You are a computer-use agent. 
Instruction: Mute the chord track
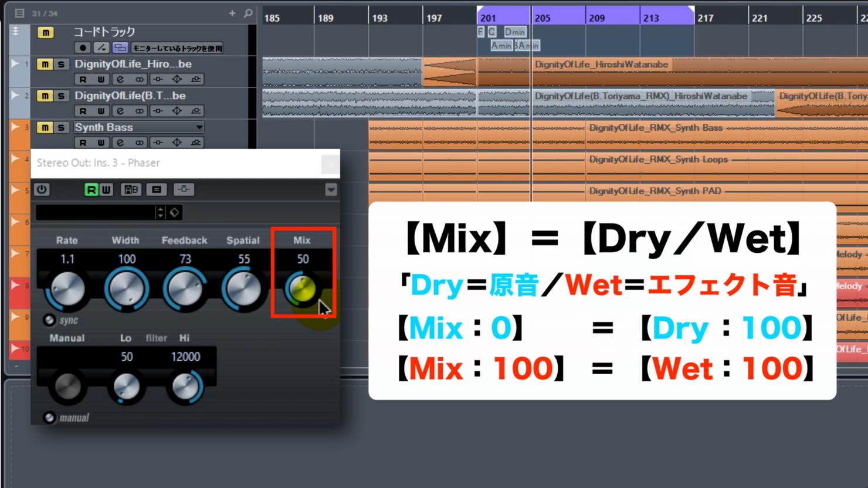click(x=45, y=33)
